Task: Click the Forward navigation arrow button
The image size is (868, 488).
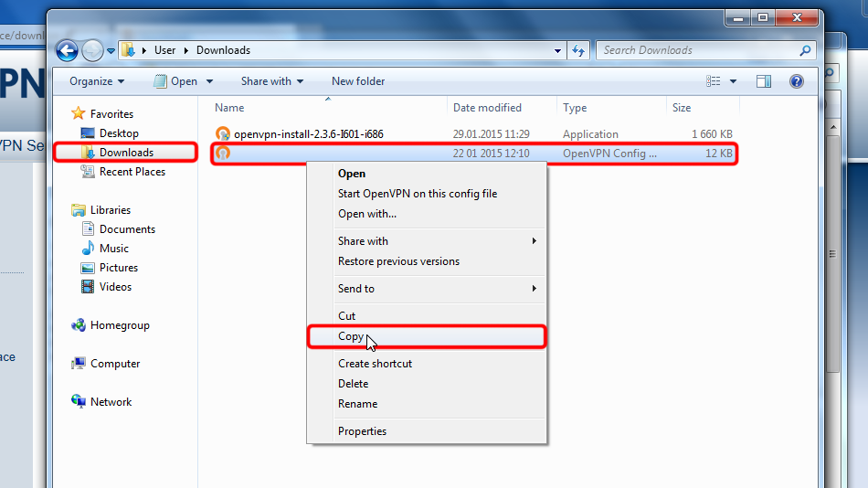Action: [92, 50]
